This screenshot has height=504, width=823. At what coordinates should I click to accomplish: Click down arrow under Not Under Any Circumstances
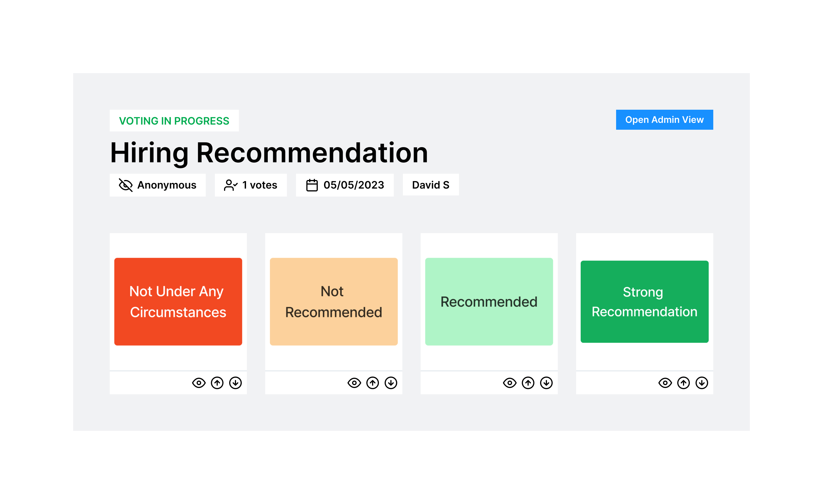[x=235, y=383]
